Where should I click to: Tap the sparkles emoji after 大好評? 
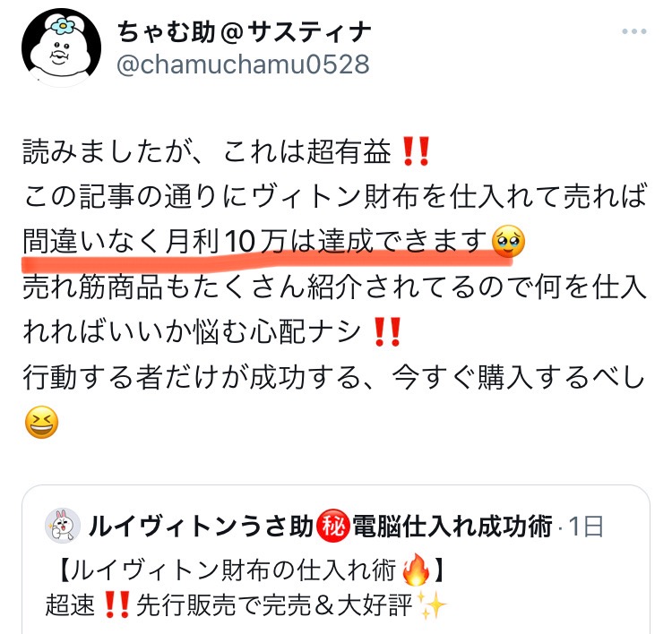pos(432,605)
